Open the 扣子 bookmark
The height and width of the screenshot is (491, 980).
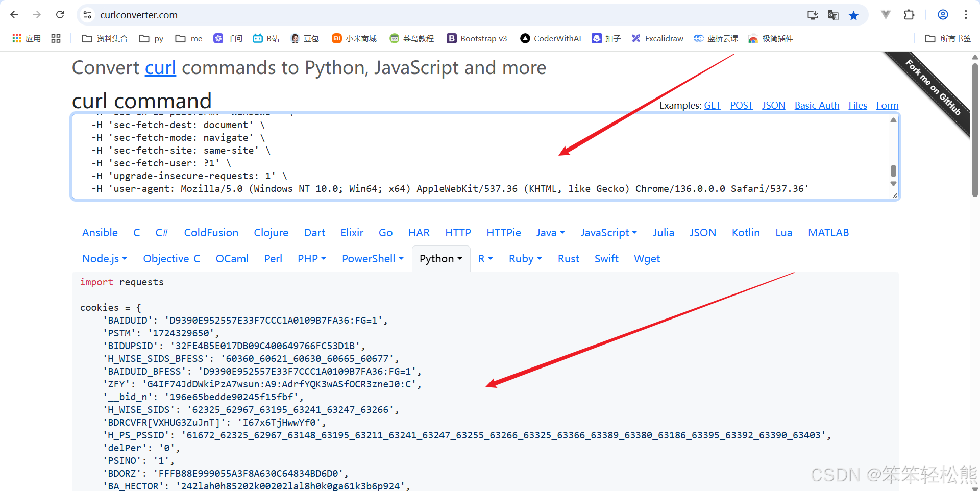606,38
